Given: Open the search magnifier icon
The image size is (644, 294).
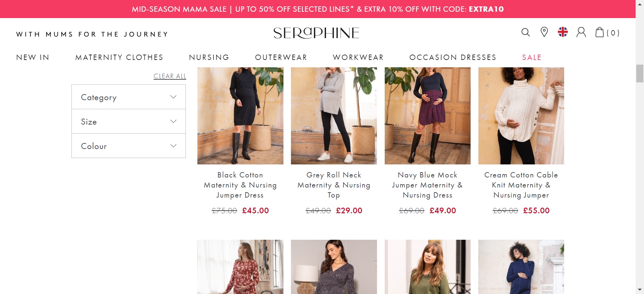Looking at the screenshot, I should click(526, 32).
